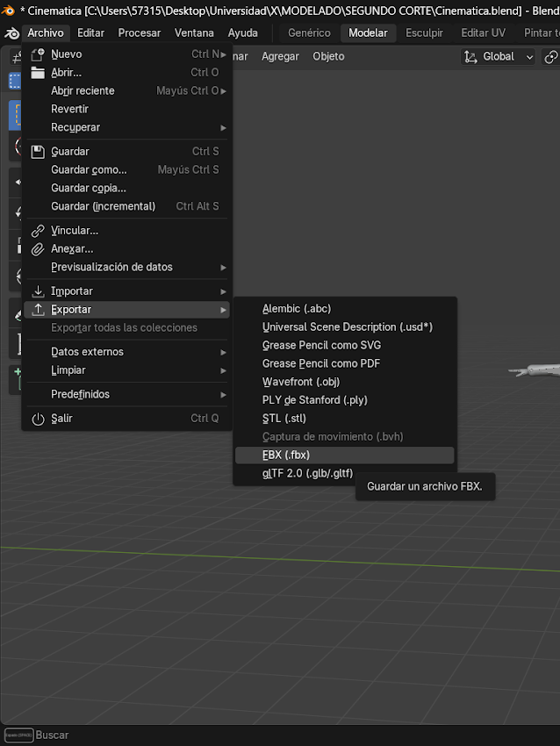Switch to the Esculpir workspace tab
560x746 pixels.
coord(425,32)
